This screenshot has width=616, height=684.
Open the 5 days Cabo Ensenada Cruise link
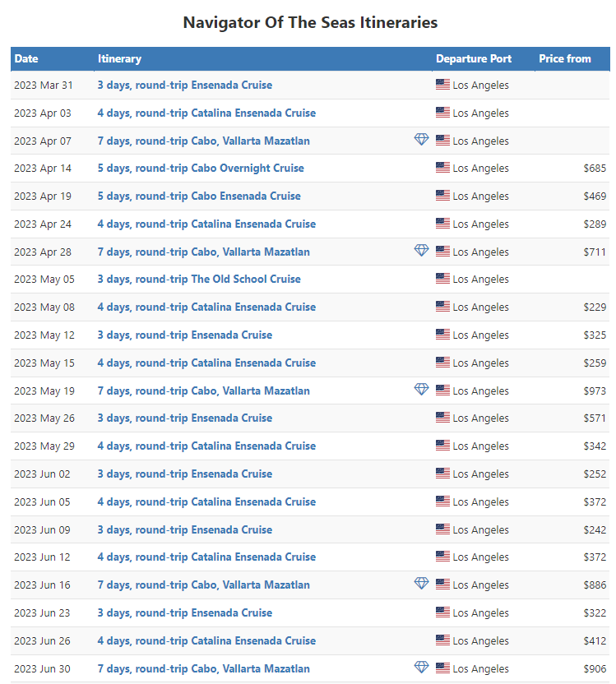coord(199,196)
